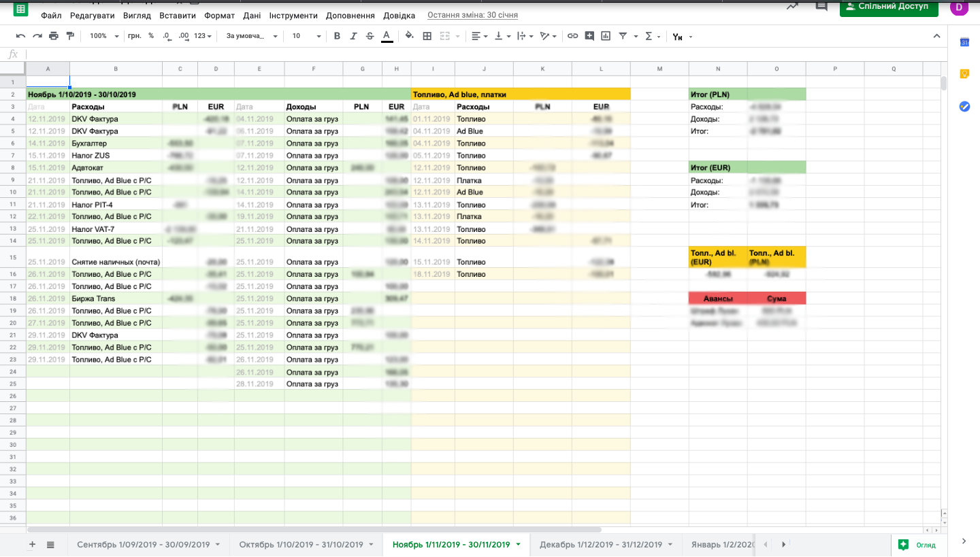Open the Keep side panel icon
This screenshot has height=557, width=980.
964,74
